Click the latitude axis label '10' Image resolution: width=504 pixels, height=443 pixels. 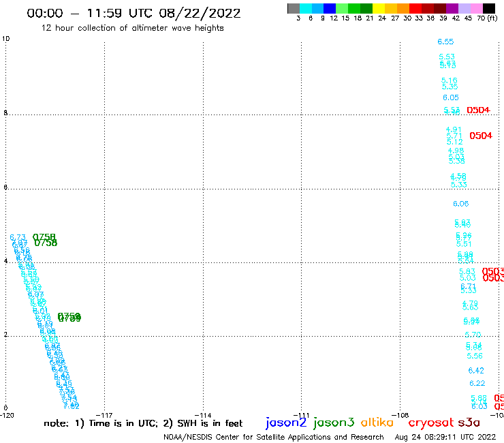[5, 39]
